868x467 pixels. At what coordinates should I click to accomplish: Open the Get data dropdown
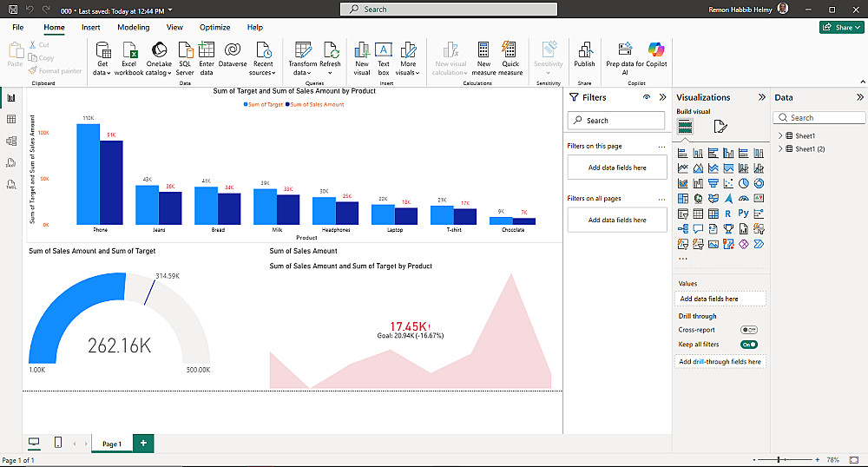(x=102, y=59)
